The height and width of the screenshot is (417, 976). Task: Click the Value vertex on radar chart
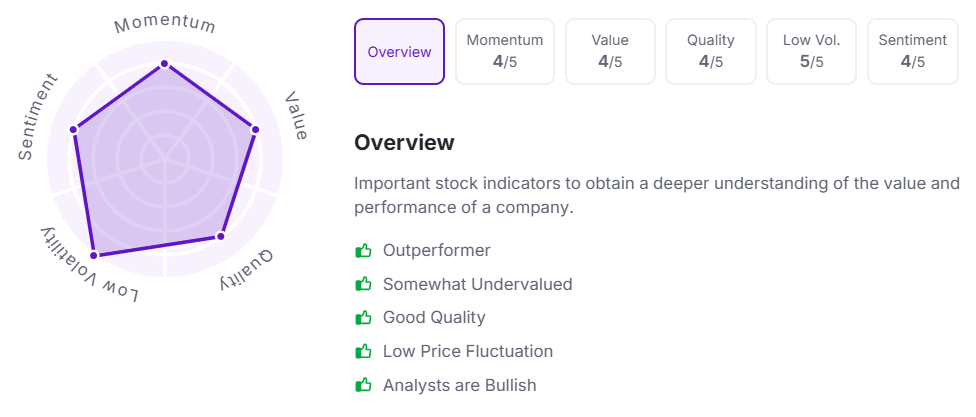tap(255, 129)
